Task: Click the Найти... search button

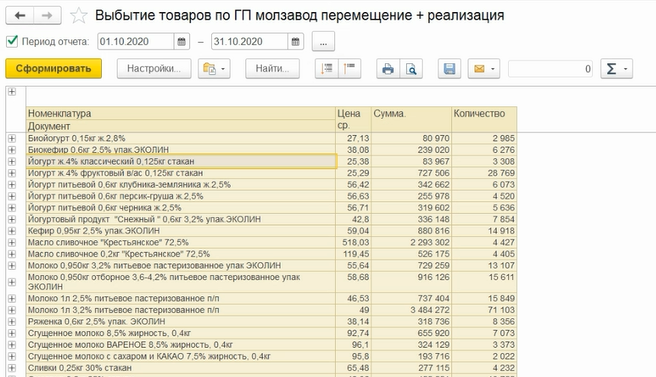Action: click(272, 68)
